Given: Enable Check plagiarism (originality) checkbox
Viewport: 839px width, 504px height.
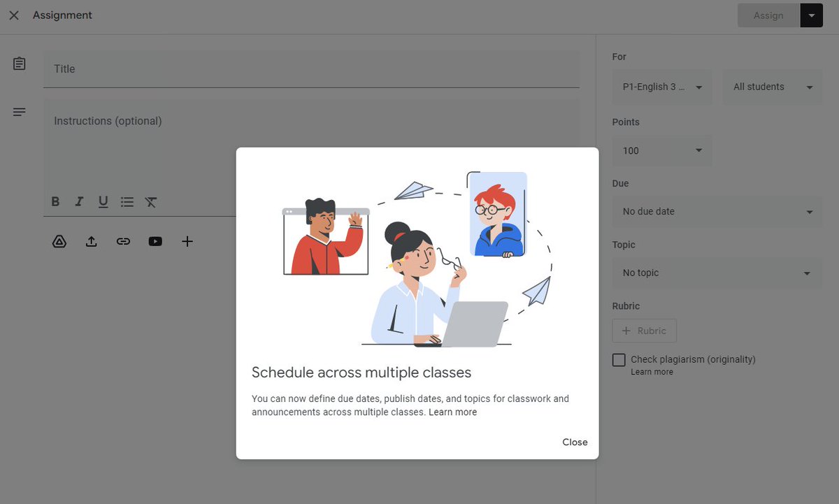Looking at the screenshot, I should (619, 360).
